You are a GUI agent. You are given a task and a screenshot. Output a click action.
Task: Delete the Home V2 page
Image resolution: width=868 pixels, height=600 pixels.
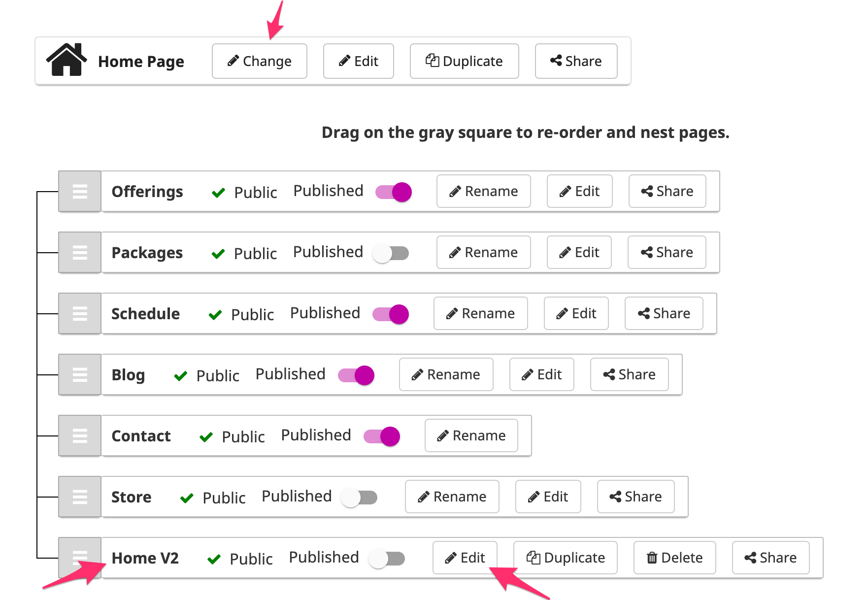[x=675, y=558]
